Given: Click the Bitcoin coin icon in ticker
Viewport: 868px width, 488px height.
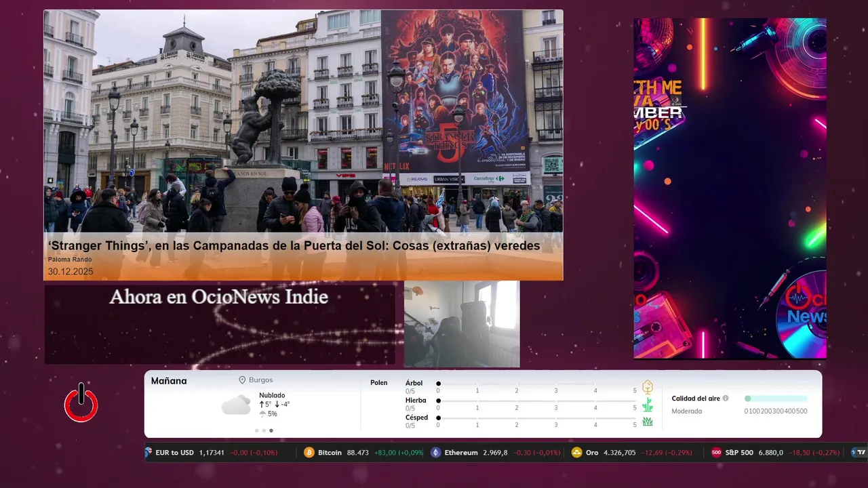Looking at the screenshot, I should coord(309,452).
